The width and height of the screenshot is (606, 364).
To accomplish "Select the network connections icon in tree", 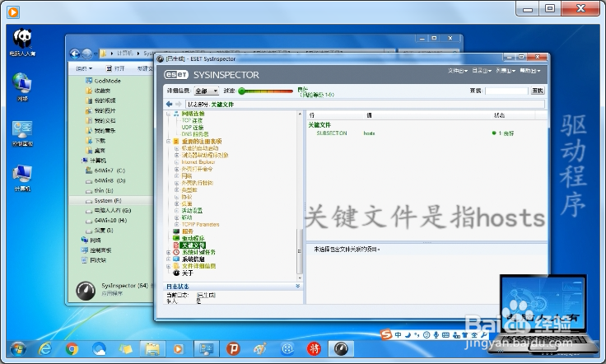I will click(x=176, y=114).
